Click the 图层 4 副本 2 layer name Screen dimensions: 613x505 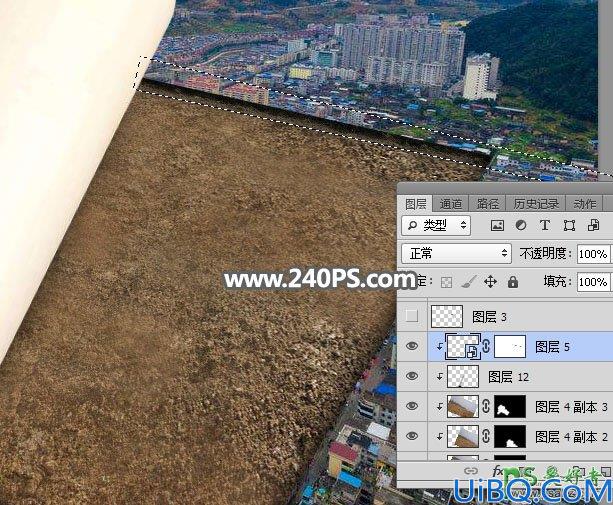pyautogui.click(x=572, y=437)
